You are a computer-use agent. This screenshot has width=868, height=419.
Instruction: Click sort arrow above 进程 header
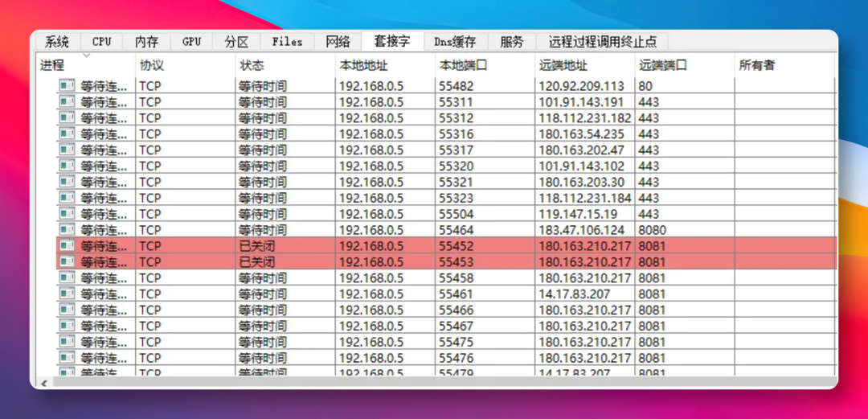(x=86, y=55)
